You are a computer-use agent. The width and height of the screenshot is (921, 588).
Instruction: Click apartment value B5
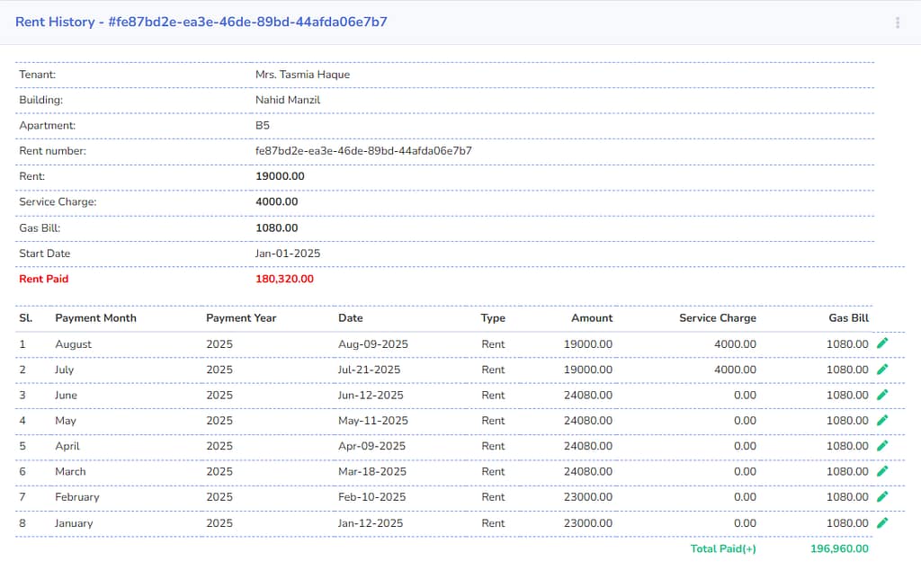263,125
